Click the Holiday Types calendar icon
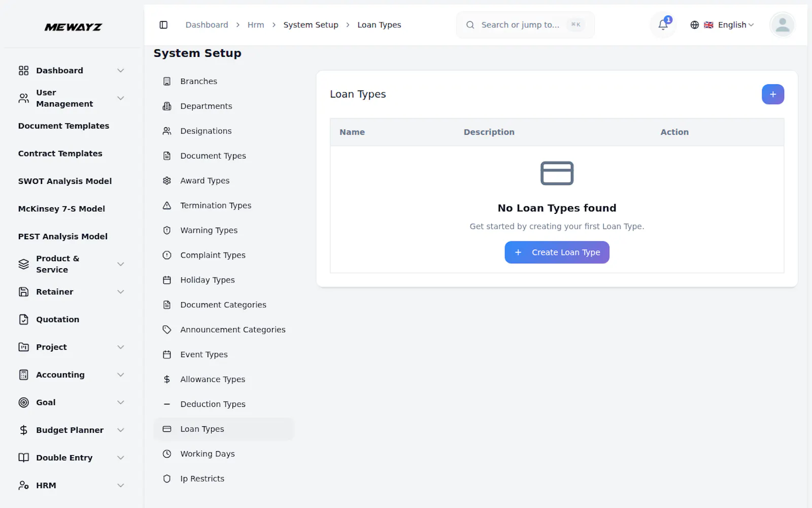 pos(167,280)
